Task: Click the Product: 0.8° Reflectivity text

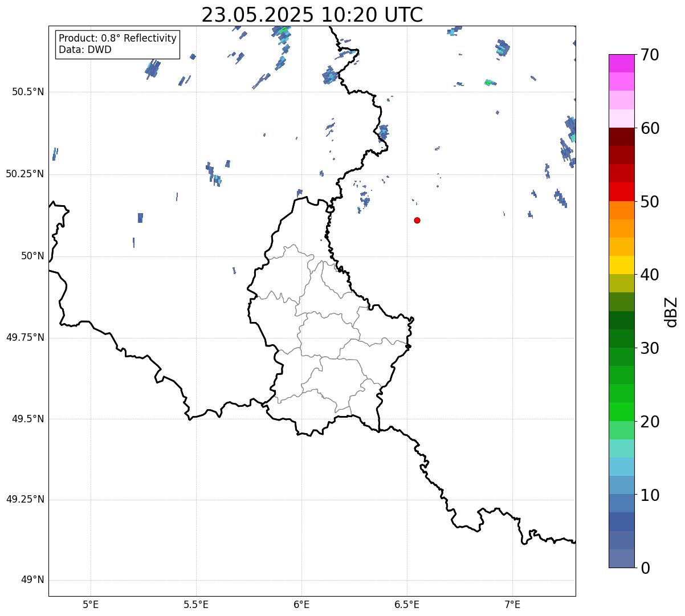Action: 118,38
